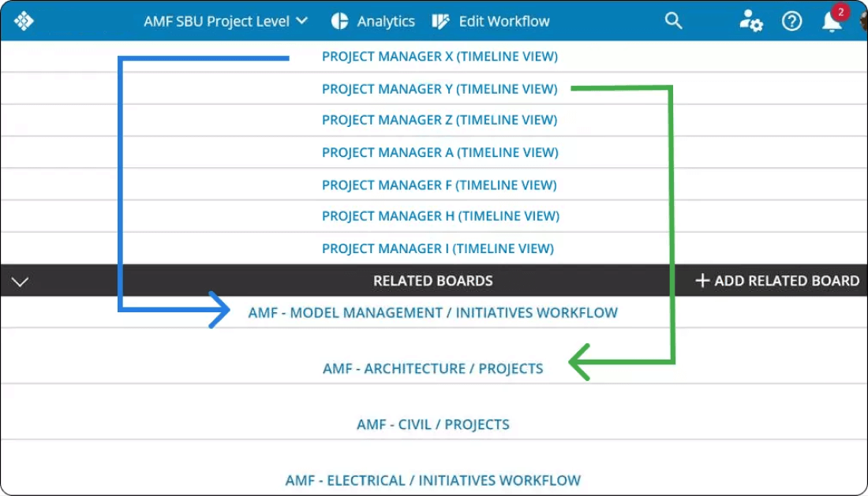Click the workspace diamond logo
The height and width of the screenshot is (496, 868).
pyautogui.click(x=25, y=21)
